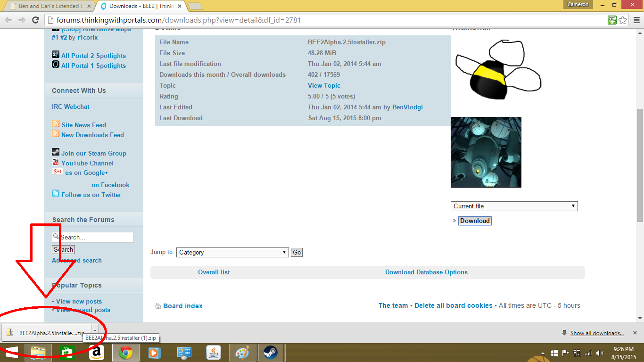Open Paint from the taskbar
Image resolution: width=644 pixels, height=362 pixels.
243,353
